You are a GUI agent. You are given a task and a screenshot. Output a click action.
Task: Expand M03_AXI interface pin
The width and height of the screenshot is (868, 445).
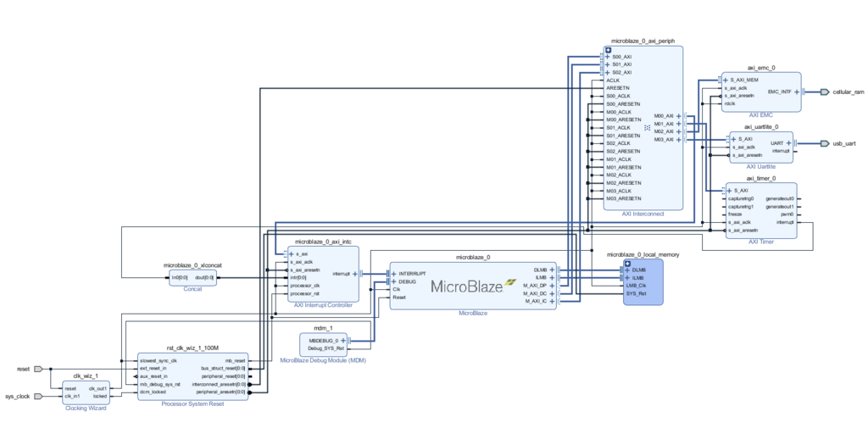[679, 140]
